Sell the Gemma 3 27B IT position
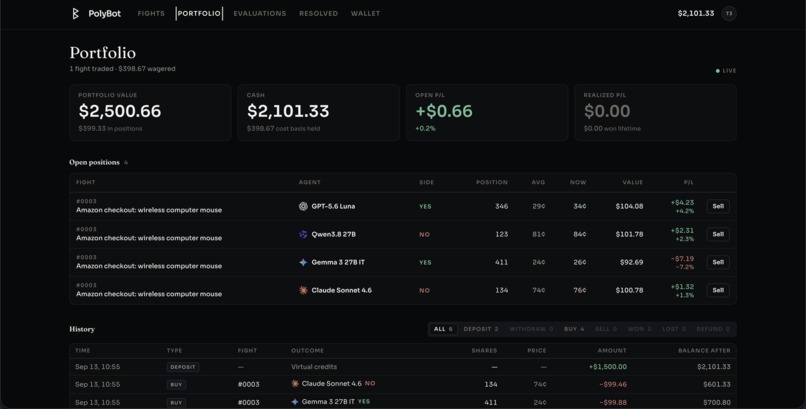 (718, 263)
